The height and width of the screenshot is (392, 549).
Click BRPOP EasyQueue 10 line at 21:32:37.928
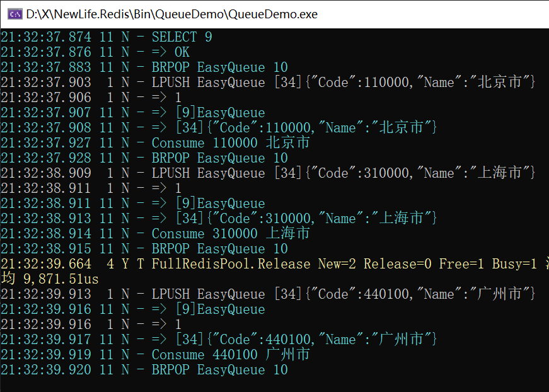pos(144,158)
